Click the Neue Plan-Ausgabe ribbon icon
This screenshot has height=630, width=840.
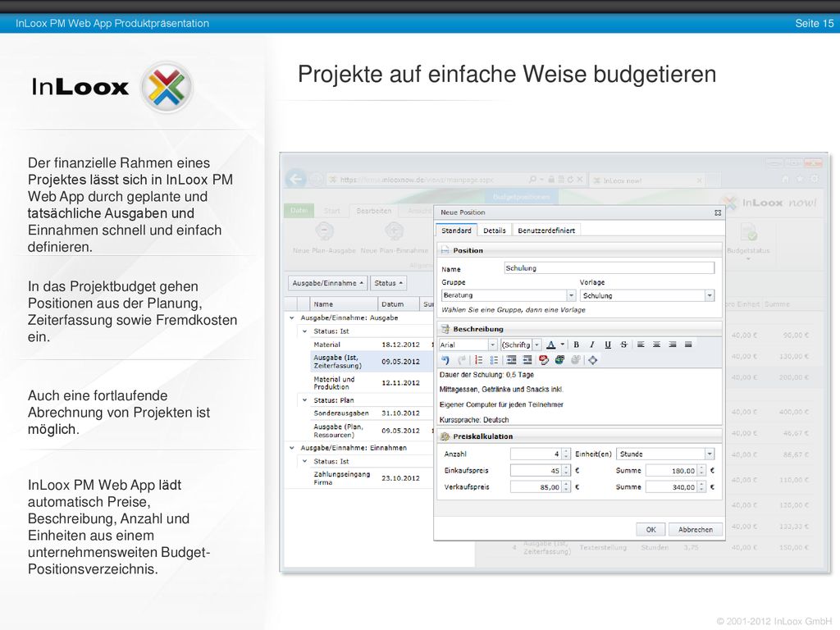pos(324,232)
